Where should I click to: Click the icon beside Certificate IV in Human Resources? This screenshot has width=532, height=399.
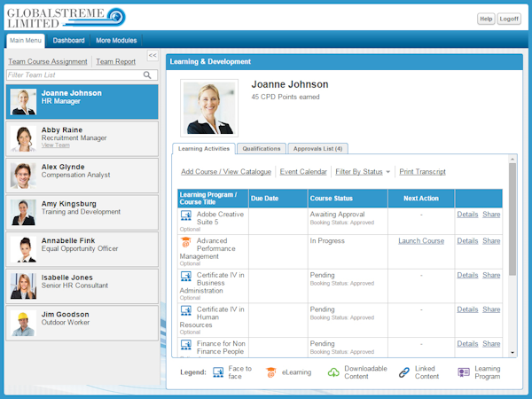(x=186, y=310)
